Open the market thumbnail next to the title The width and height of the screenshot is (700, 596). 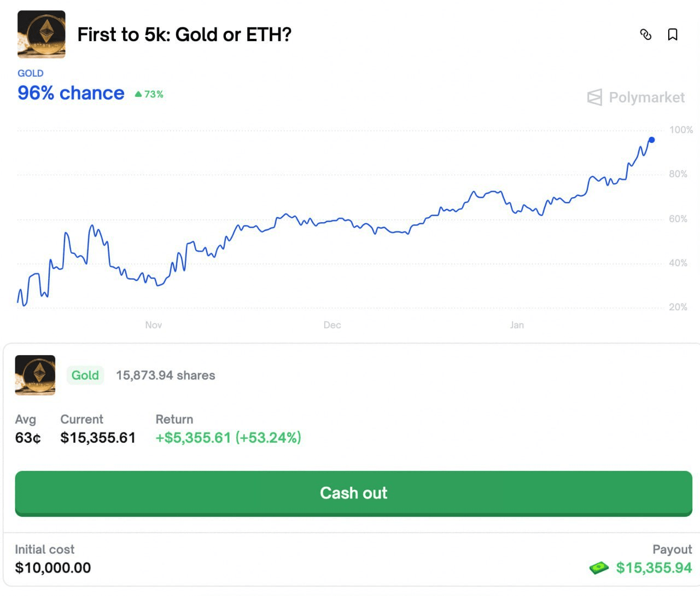pyautogui.click(x=42, y=34)
